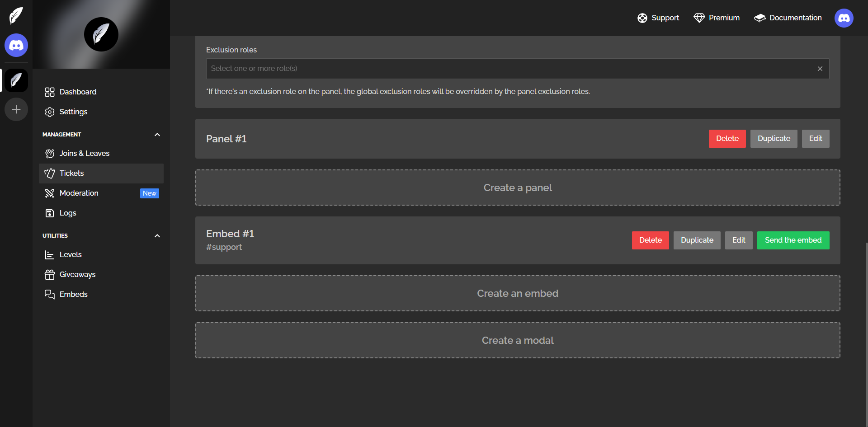Navigate to Joins & Leaves page

tap(85, 154)
